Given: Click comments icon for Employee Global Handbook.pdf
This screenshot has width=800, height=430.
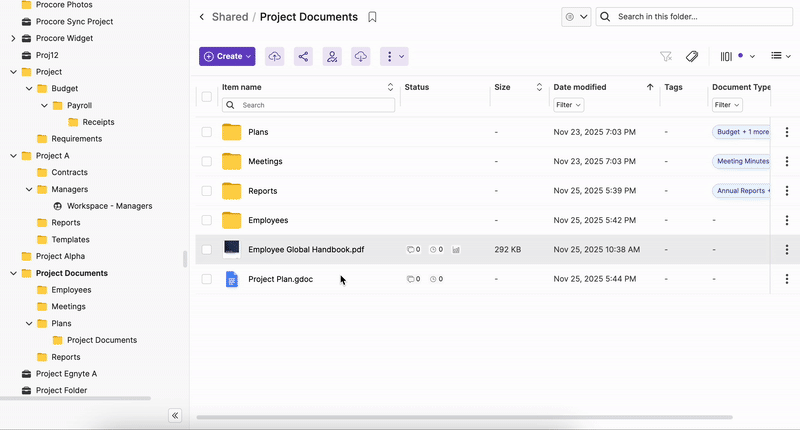Looking at the screenshot, I should (x=413, y=249).
